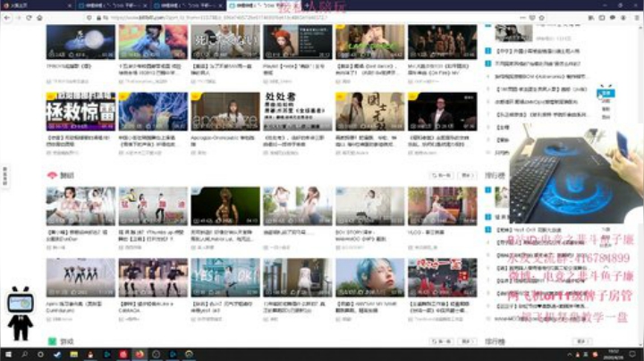
Task: Open the red beret girl playlist thumbnail
Action: coord(297,42)
